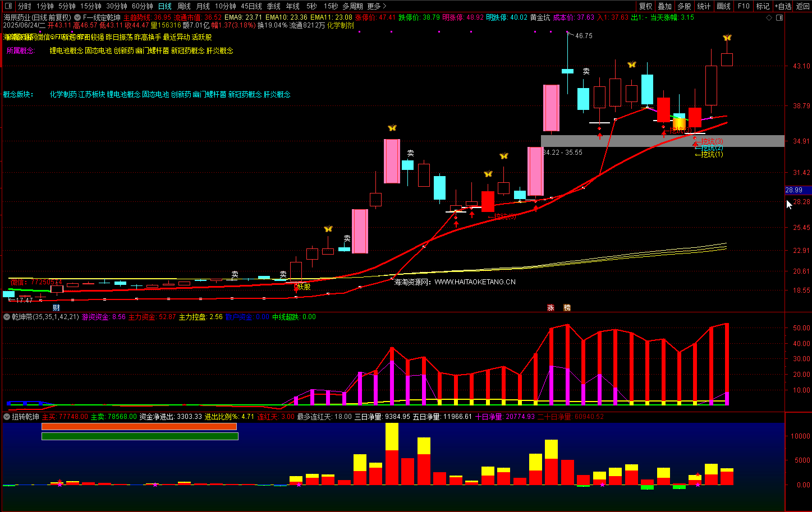Click 化学制药 in the 概念板块 row
This screenshot has height=512, width=812.
click(x=63, y=94)
